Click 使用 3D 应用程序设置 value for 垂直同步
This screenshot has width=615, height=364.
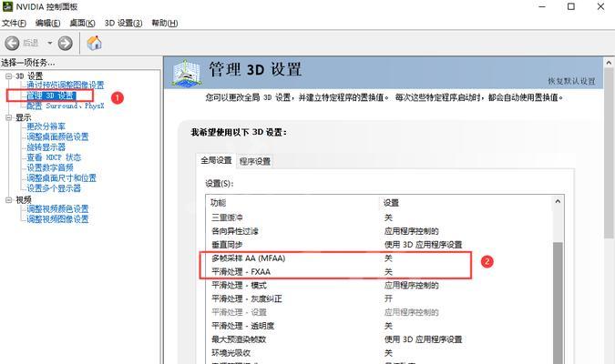(423, 245)
